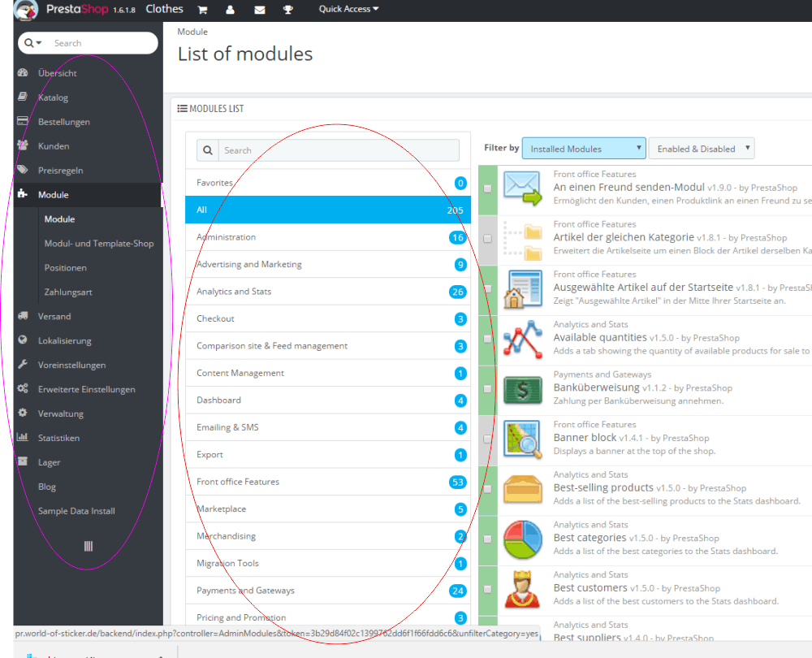Open the messages envelope icon in top bar

click(260, 9)
